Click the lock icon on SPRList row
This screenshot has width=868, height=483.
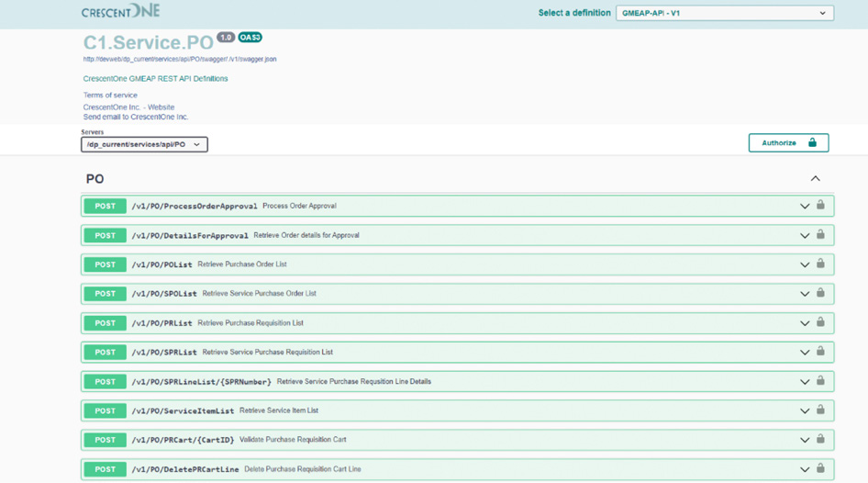[820, 351]
